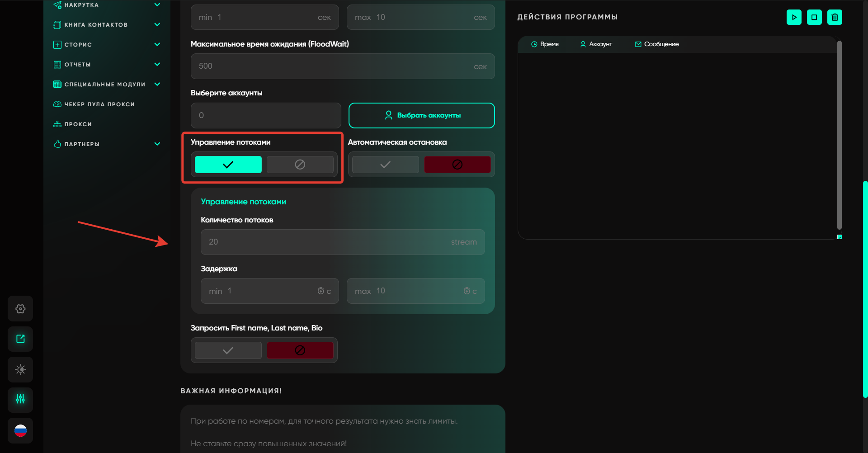868x453 pixels.
Task: Open Чекер пула прокси menu item
Action: click(99, 104)
